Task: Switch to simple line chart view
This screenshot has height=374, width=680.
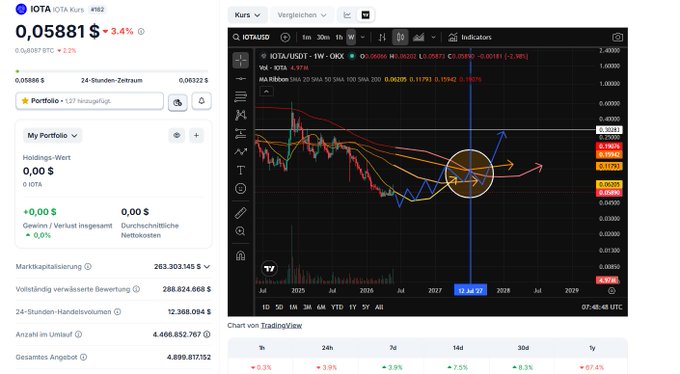Action: click(347, 15)
